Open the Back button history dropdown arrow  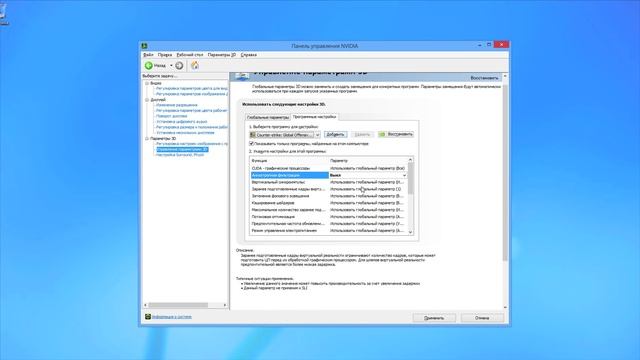click(171, 65)
